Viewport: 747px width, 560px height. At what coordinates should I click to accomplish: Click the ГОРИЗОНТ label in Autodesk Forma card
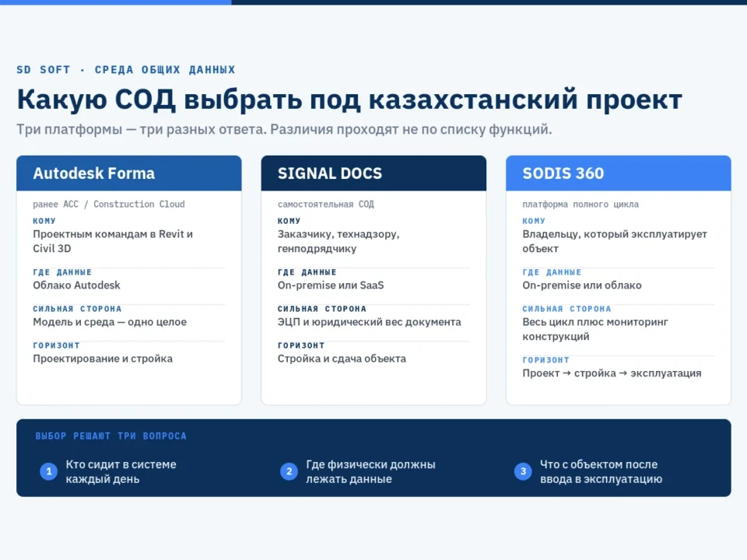pos(56,345)
